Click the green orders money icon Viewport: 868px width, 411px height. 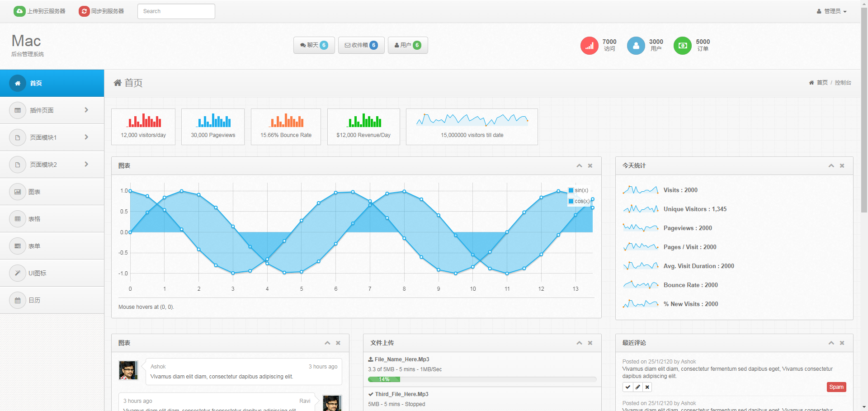682,46
